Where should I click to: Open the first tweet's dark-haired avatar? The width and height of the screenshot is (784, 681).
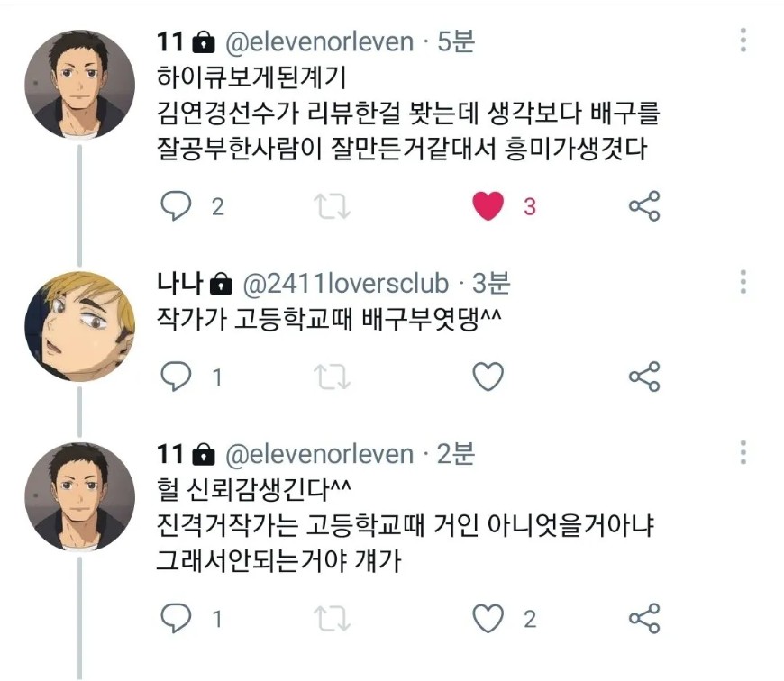(79, 85)
